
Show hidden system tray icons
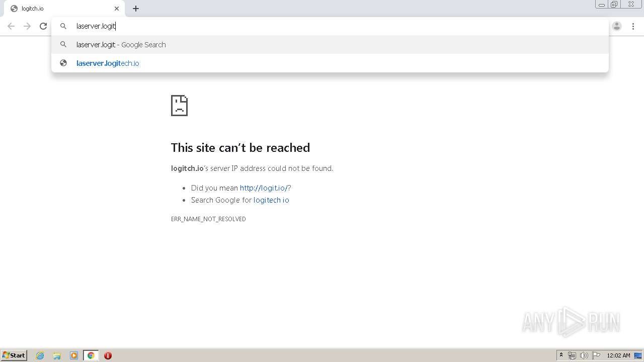[561, 355]
